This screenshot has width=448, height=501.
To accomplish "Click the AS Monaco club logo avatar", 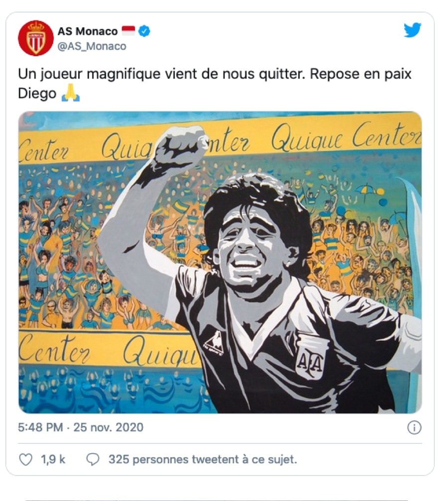I will pos(35,38).
